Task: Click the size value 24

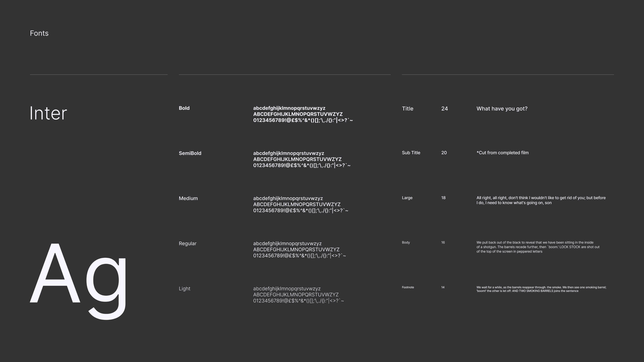Action: 444,109
